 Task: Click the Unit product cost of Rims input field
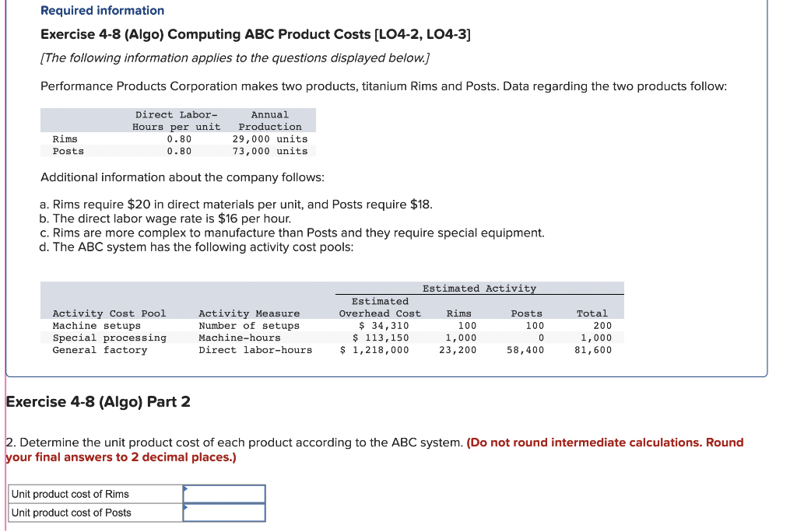tap(224, 493)
